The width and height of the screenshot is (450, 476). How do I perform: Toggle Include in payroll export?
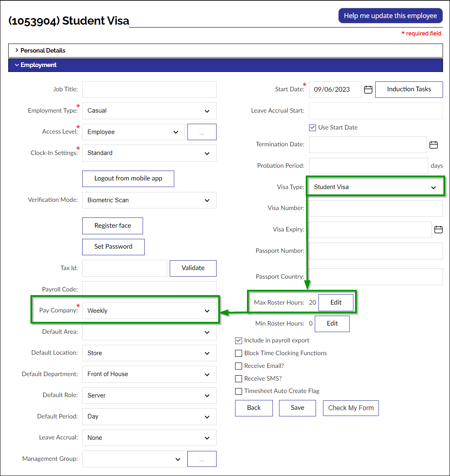point(239,341)
